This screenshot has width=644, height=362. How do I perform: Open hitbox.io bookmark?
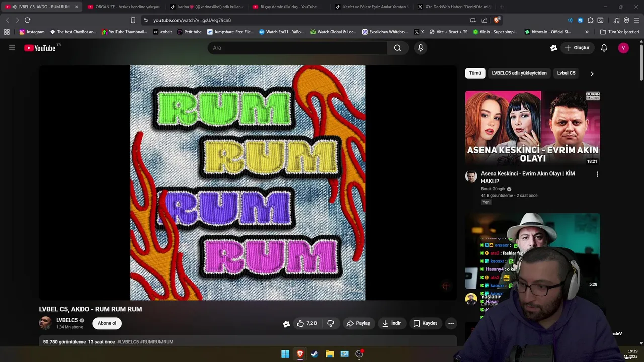(x=547, y=32)
